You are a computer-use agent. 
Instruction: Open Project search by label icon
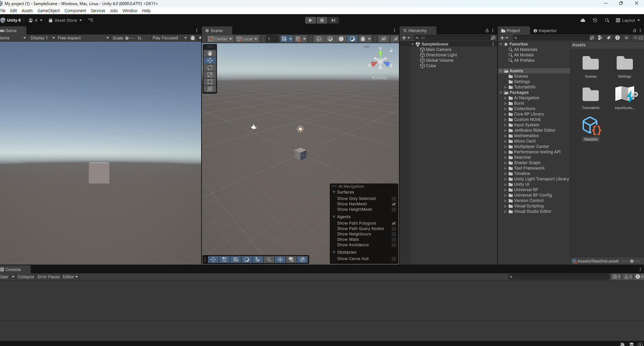click(x=609, y=38)
